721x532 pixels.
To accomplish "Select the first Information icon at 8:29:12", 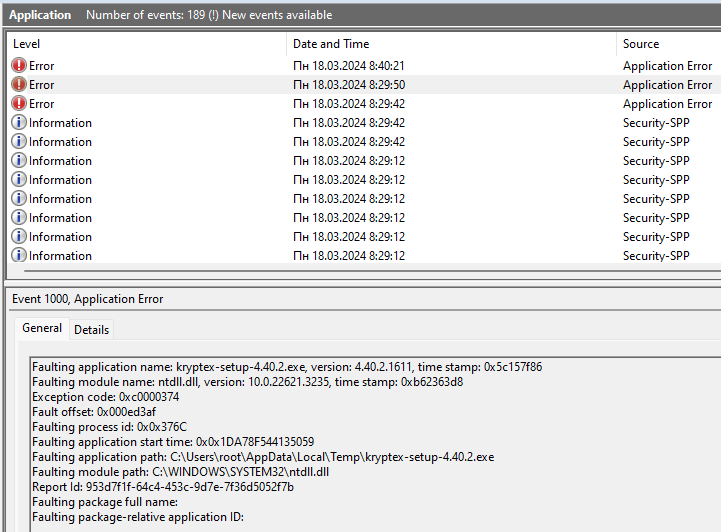I will coord(18,160).
